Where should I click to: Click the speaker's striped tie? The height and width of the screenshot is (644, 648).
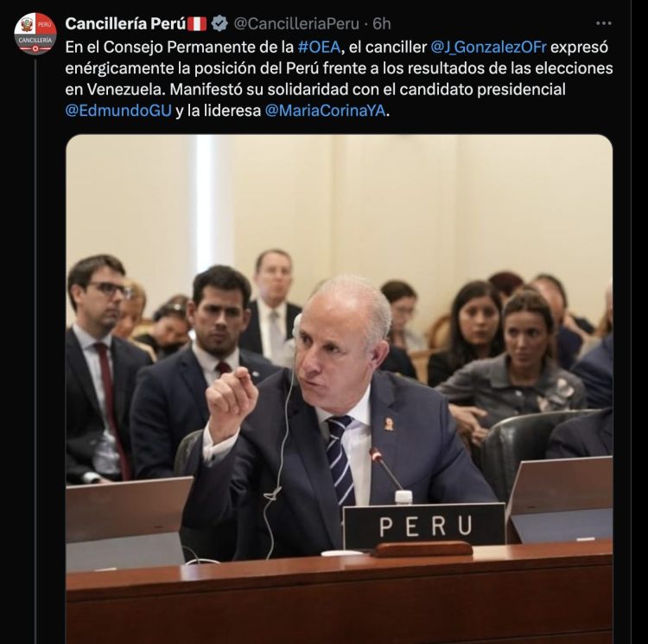coord(340,460)
